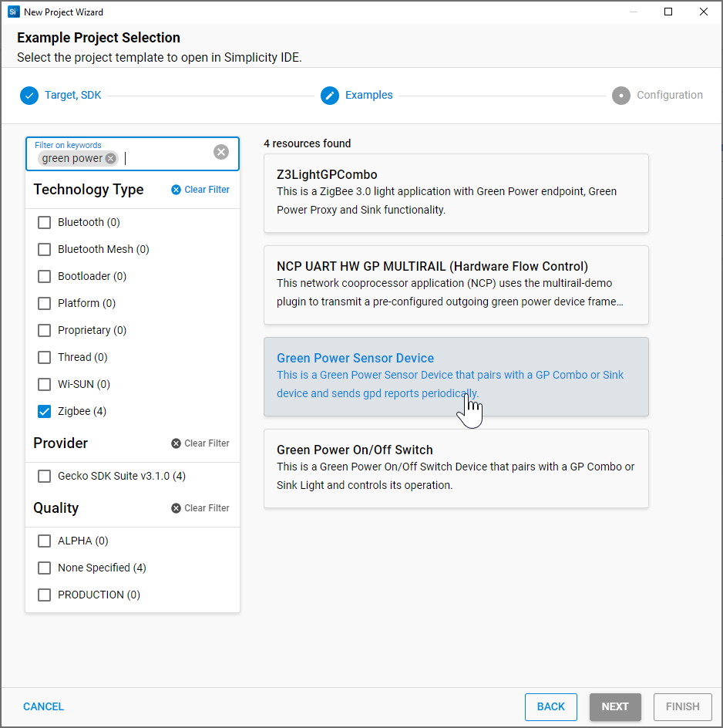This screenshot has height=728, width=723.
Task: Click the Simplicity Studio window icon
Action: pos(13,12)
